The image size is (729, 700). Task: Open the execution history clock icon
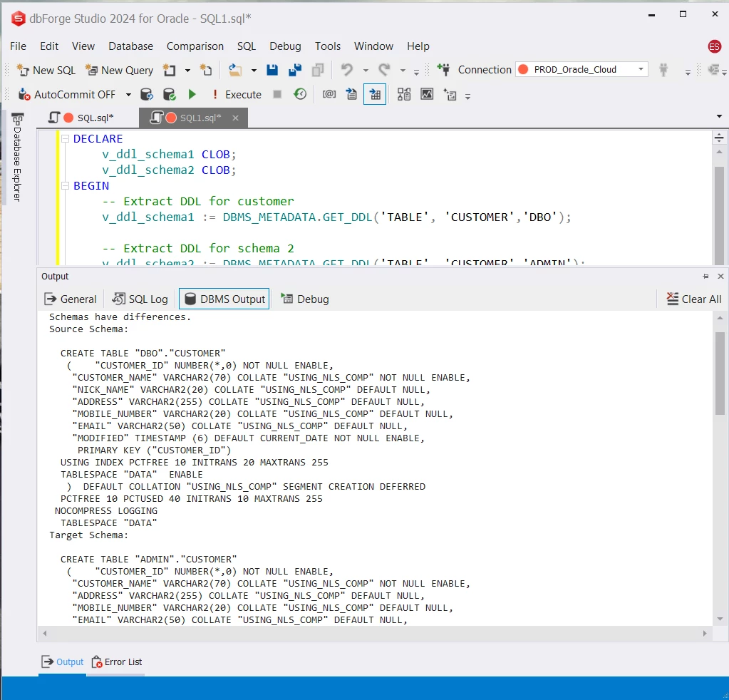300,94
